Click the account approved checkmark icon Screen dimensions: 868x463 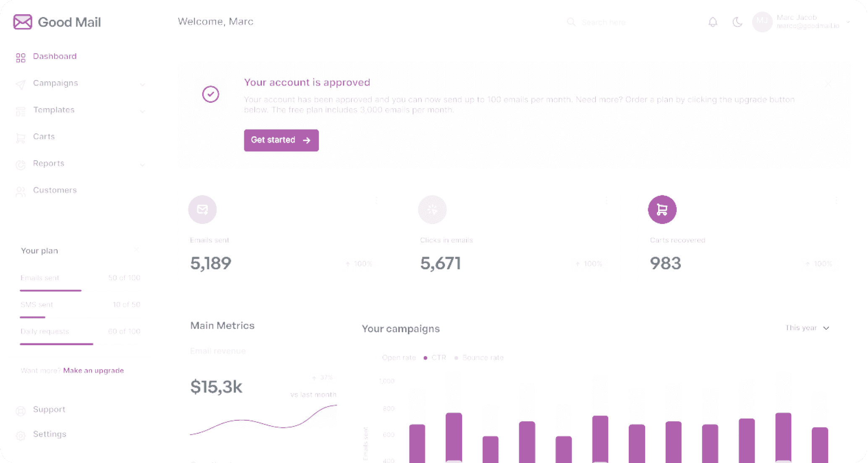coord(210,94)
